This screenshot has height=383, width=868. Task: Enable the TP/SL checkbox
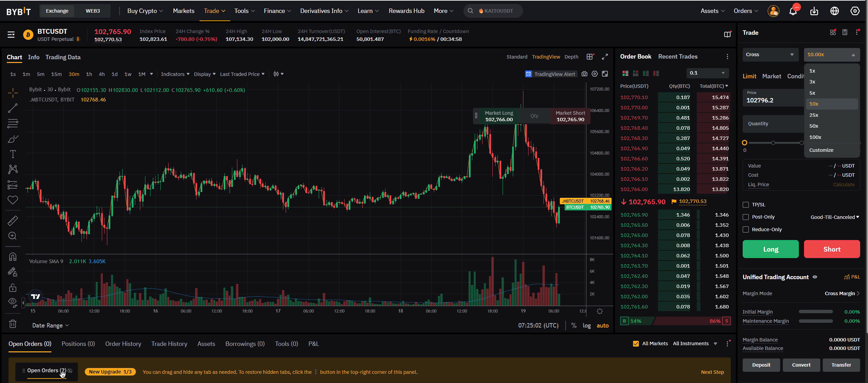click(x=746, y=205)
